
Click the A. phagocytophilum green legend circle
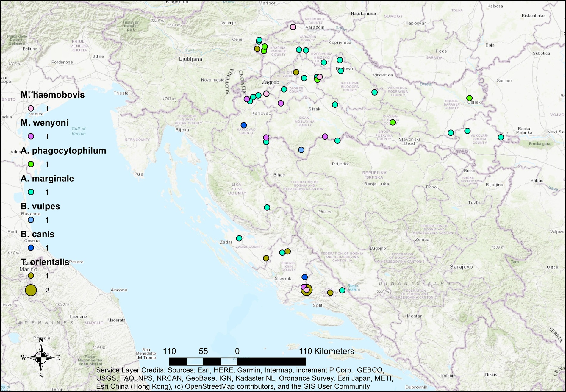(x=31, y=164)
